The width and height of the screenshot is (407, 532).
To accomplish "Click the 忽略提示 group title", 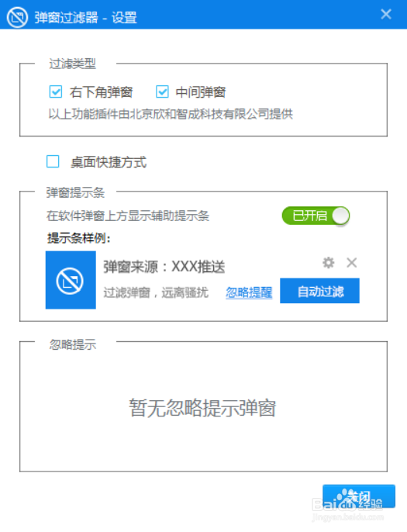I will [73, 344].
